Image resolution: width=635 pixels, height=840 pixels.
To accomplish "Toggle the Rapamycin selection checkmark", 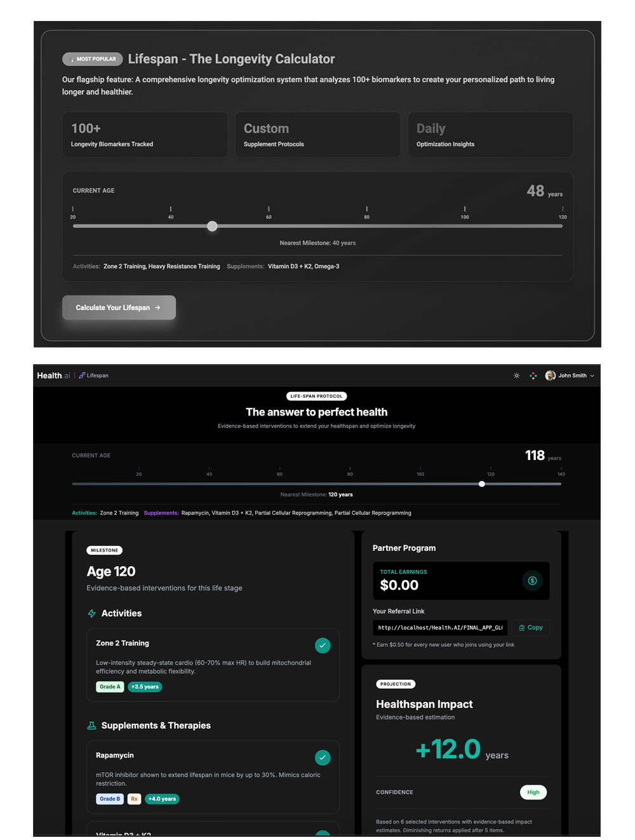I will [x=323, y=757].
